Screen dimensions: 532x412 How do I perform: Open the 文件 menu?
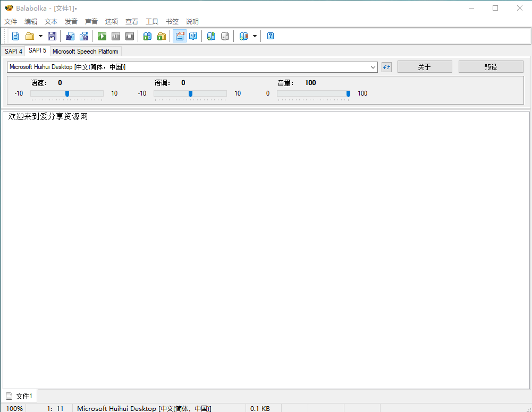point(11,21)
